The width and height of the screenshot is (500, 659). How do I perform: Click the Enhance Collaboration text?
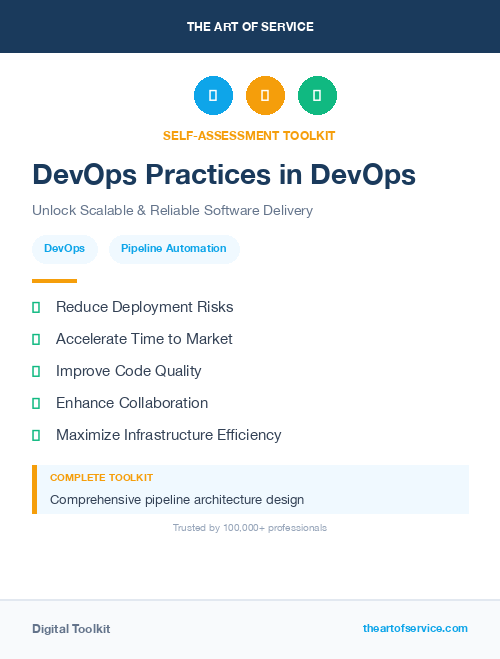132,403
